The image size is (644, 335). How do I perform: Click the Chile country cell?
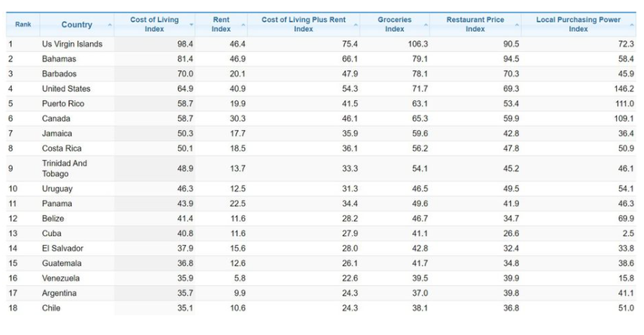52,308
